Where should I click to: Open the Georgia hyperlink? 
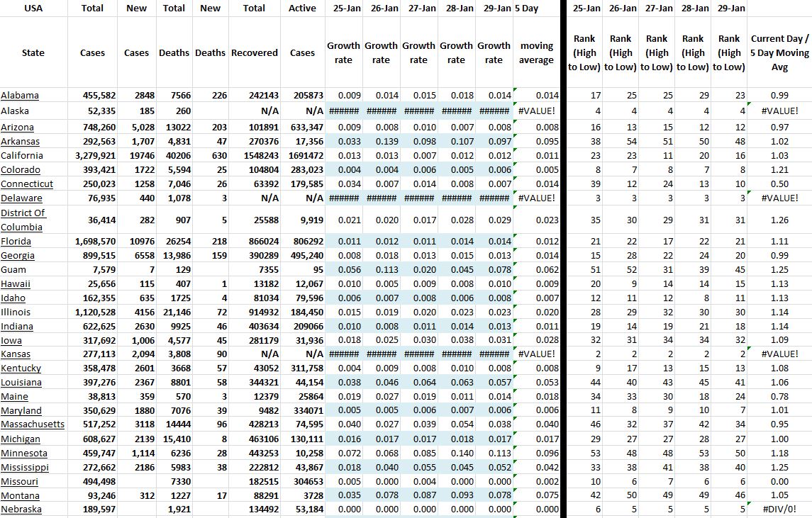pos(18,256)
